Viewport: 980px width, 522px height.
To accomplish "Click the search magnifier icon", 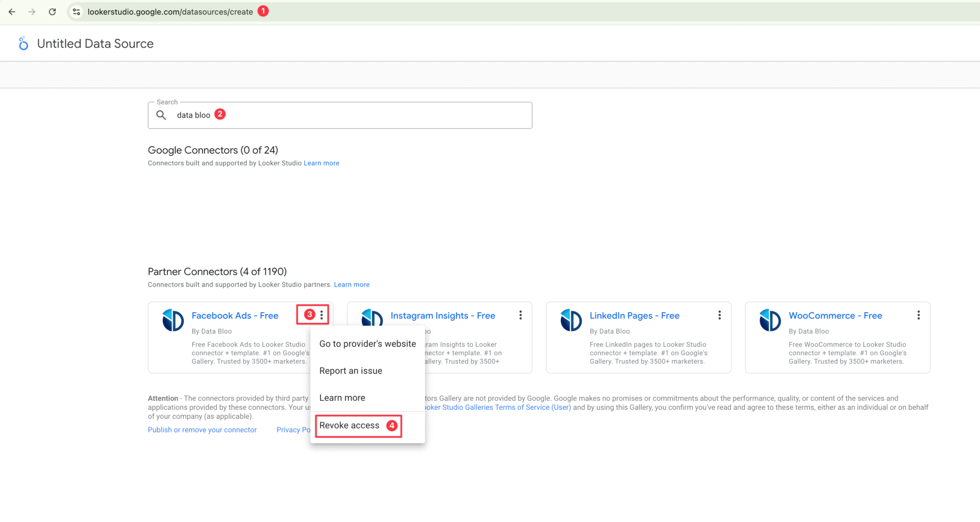I will pyautogui.click(x=161, y=115).
